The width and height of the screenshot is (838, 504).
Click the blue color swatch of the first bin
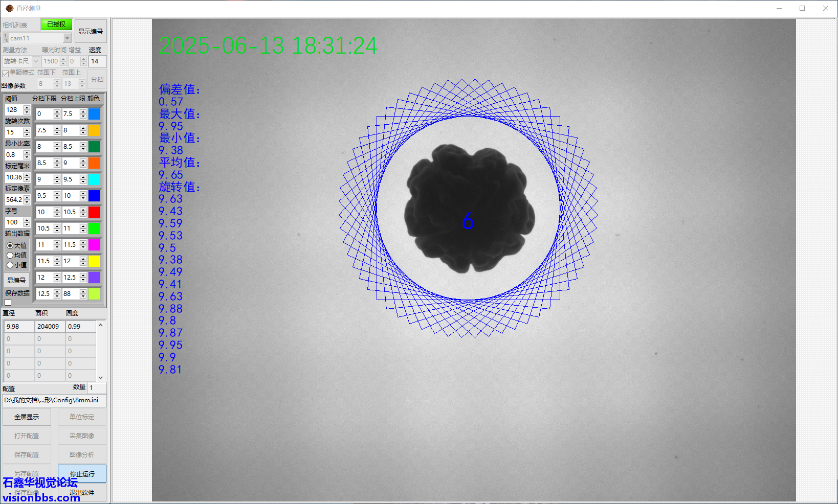[x=94, y=114]
